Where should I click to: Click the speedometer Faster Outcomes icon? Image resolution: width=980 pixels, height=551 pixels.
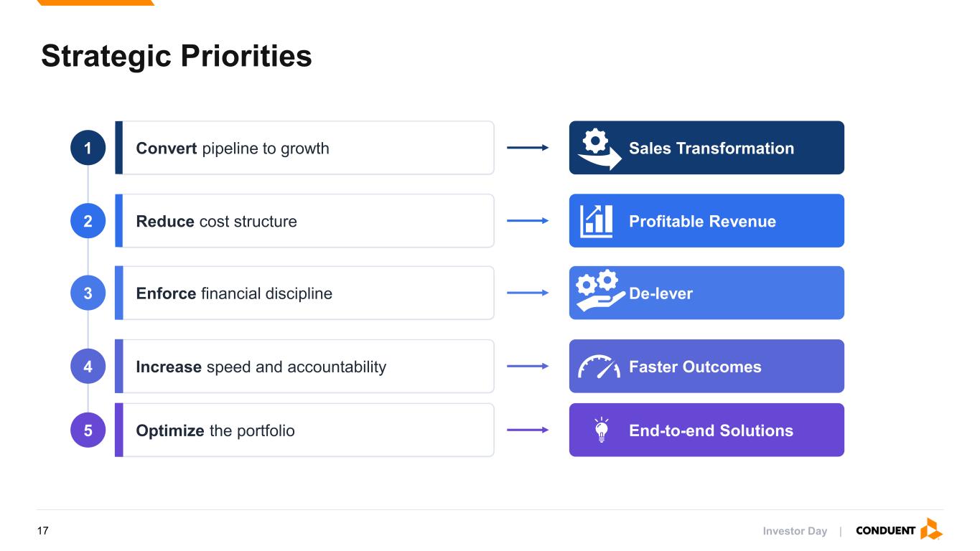(x=599, y=367)
